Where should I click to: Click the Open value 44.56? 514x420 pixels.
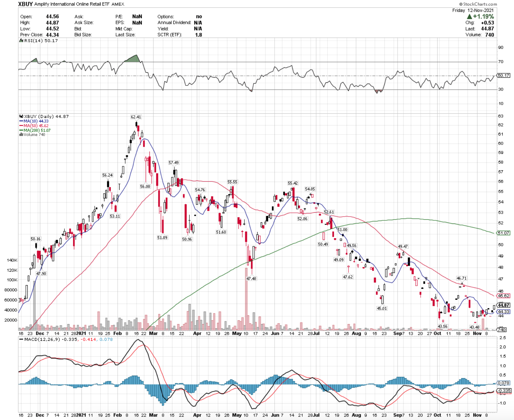(52, 16)
